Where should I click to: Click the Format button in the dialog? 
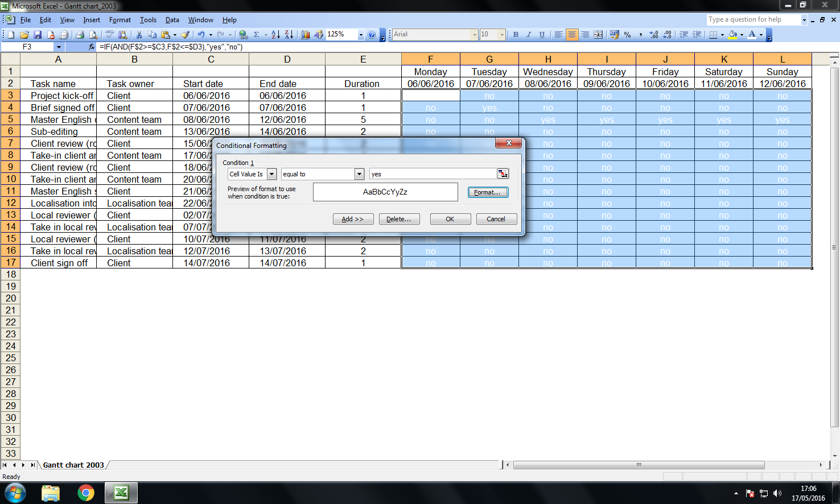tap(488, 192)
